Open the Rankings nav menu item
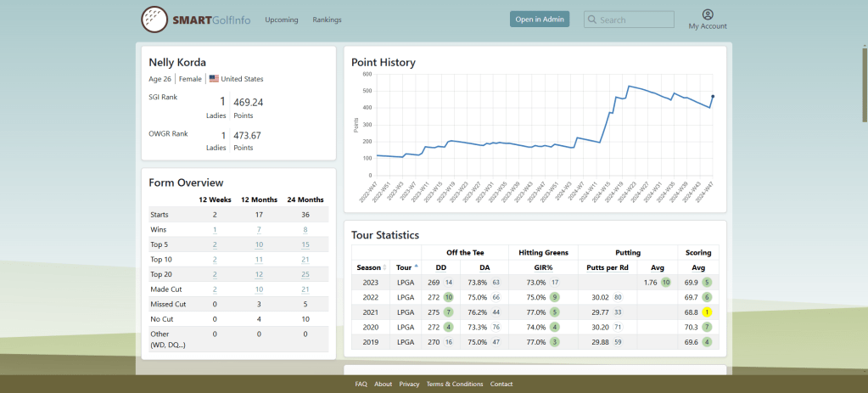Image resolution: width=868 pixels, height=393 pixels. tap(327, 20)
